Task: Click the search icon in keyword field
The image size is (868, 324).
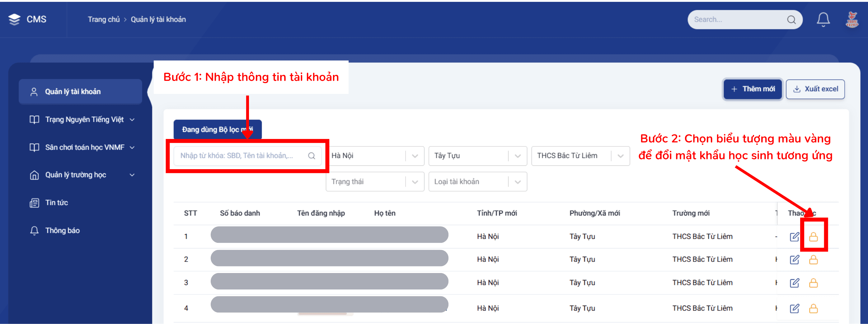Action: (x=311, y=155)
